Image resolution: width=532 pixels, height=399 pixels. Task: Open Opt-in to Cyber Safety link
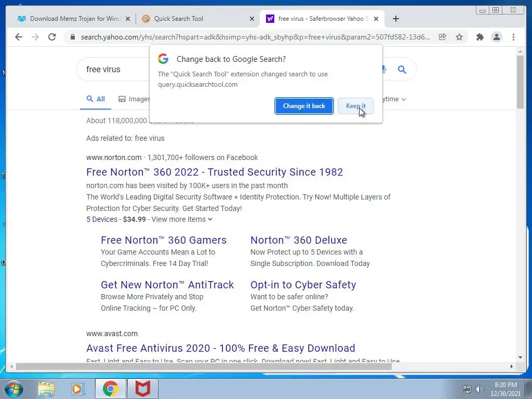(x=303, y=285)
